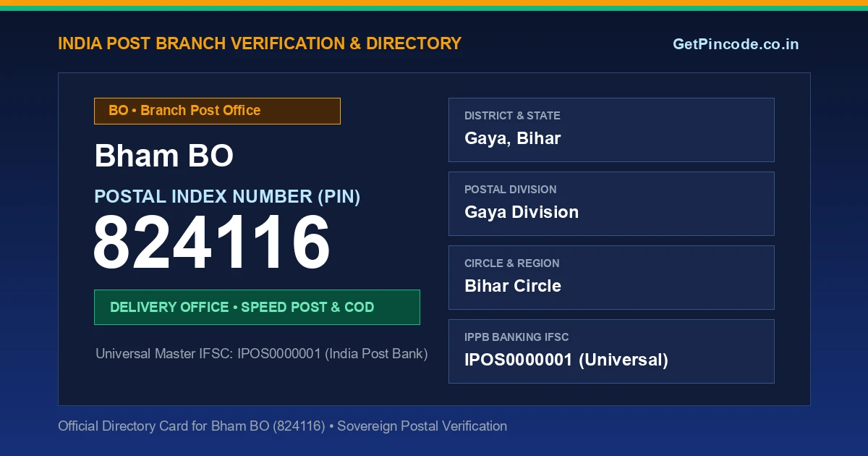Click the Delivery Office Speed Post badge

(x=257, y=307)
